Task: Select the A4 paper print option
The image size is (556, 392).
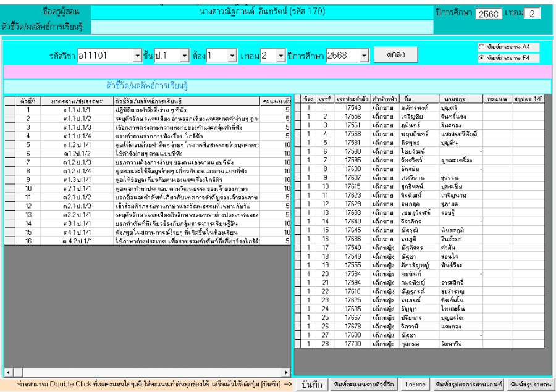Action: tap(482, 47)
